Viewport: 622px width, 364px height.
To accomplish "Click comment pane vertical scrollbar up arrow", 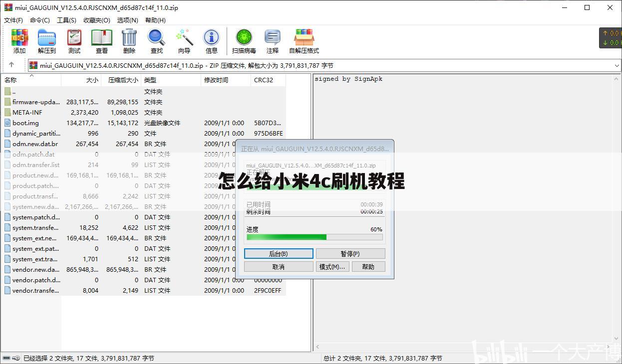I will point(617,79).
